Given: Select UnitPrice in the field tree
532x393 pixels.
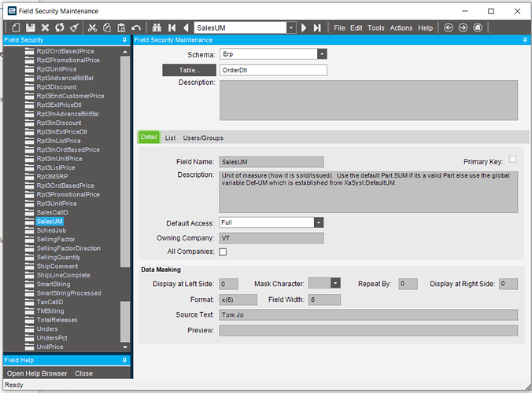Looking at the screenshot, I should click(50, 347).
